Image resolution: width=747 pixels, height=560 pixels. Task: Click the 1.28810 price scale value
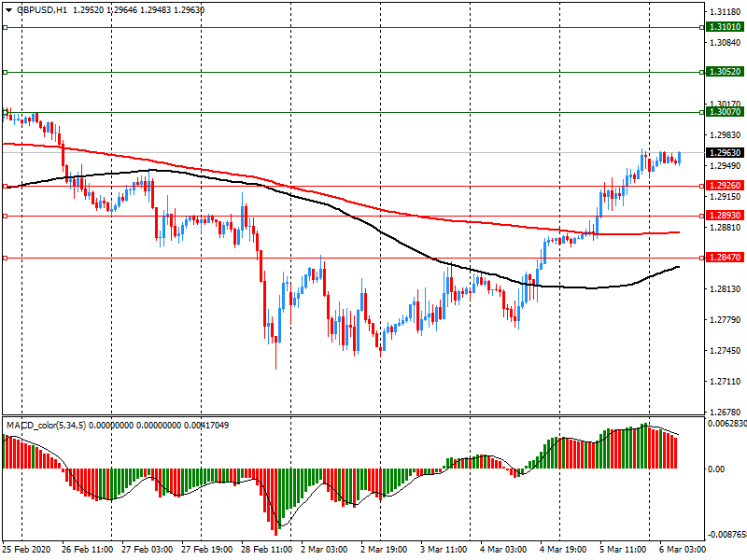coord(726,227)
